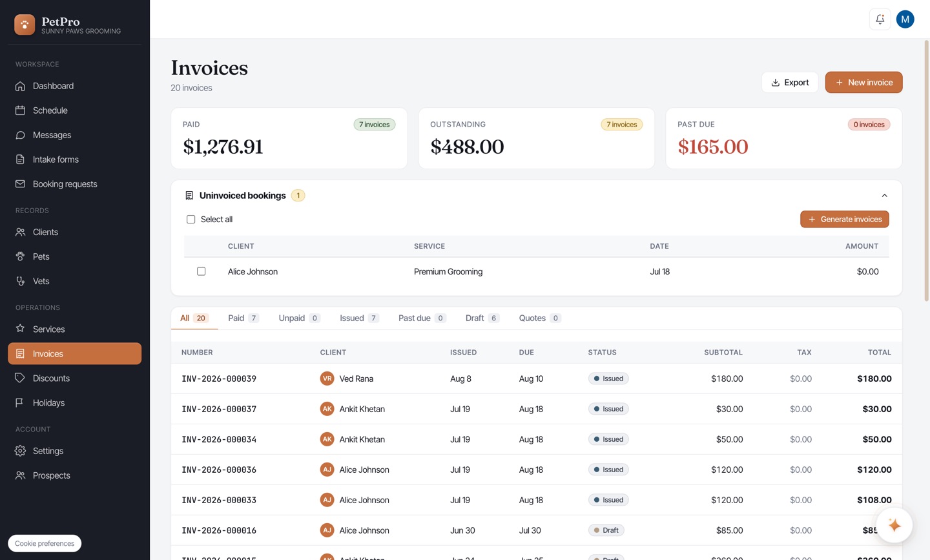Click the Intake forms document icon
This screenshot has height=560, width=930.
21,160
